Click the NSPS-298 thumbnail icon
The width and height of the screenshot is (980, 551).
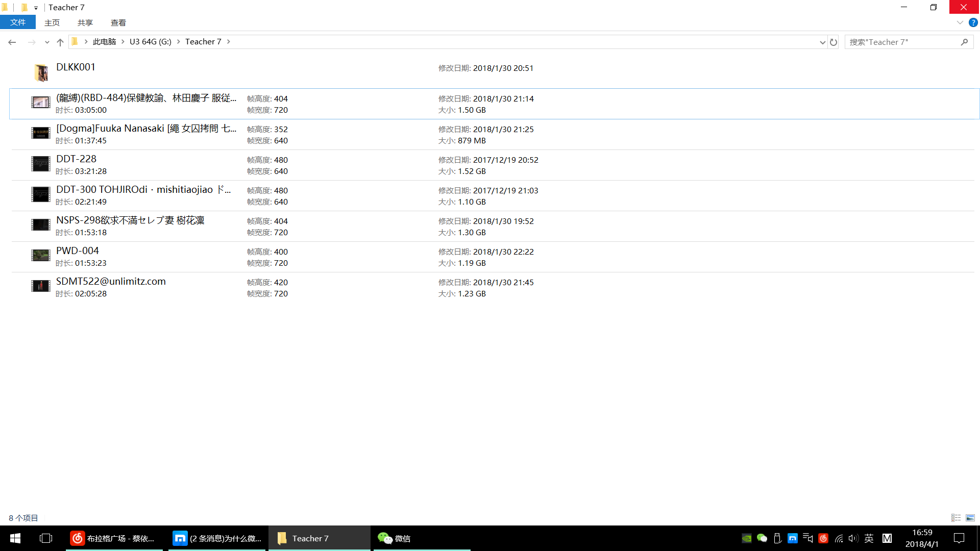pos(41,225)
